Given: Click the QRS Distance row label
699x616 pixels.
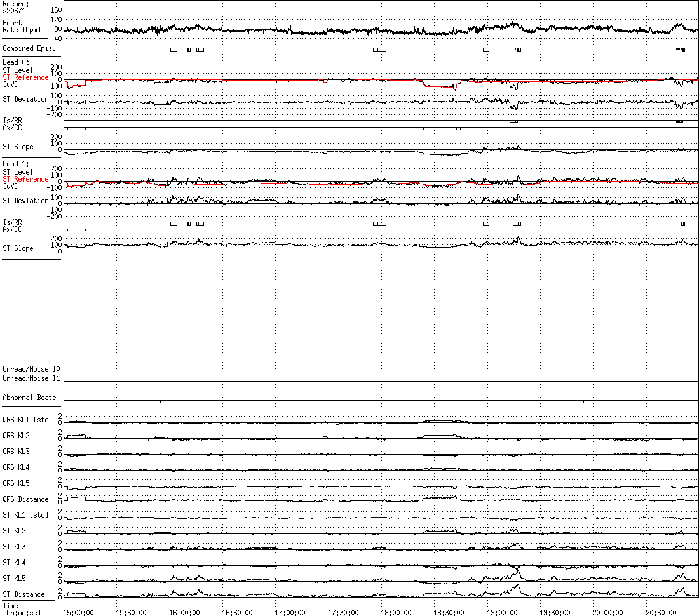Looking at the screenshot, I should tap(25, 499).
